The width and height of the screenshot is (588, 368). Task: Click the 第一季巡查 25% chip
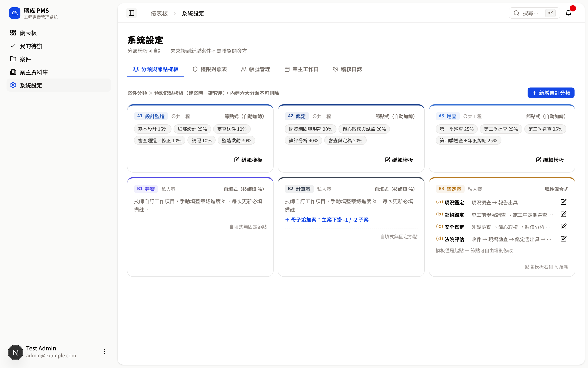tap(457, 129)
